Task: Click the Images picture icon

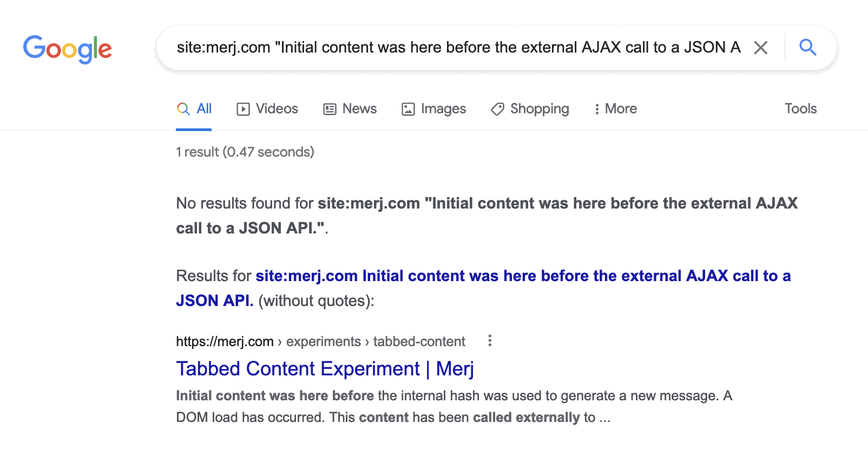Action: (x=408, y=109)
